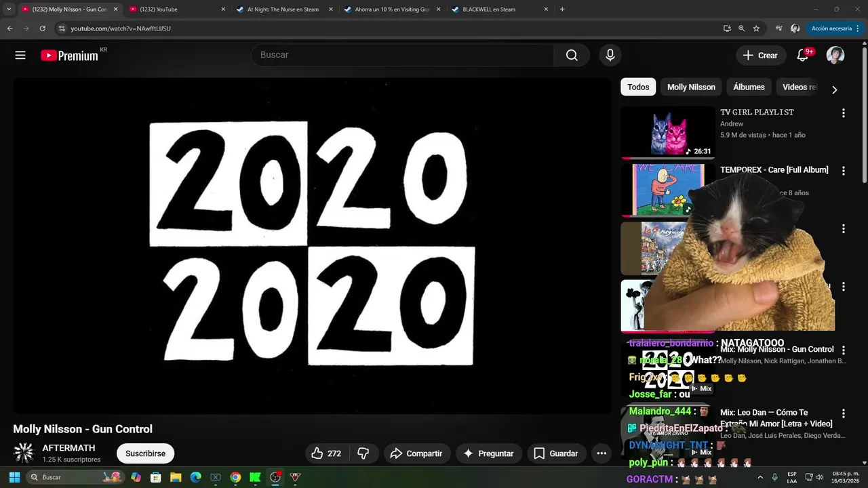Switch to the (1232) YouTube tab
Screen dimensions: 868x488
pyautogui.click(x=178, y=9)
